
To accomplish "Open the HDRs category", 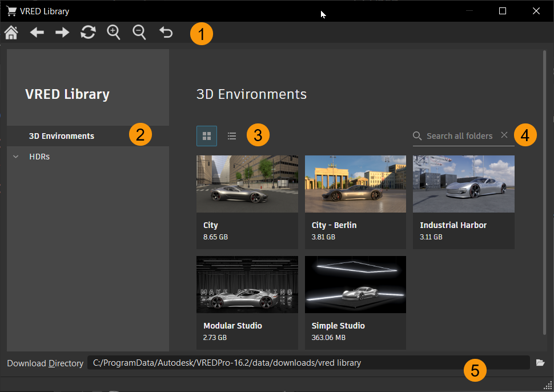I will coord(39,157).
